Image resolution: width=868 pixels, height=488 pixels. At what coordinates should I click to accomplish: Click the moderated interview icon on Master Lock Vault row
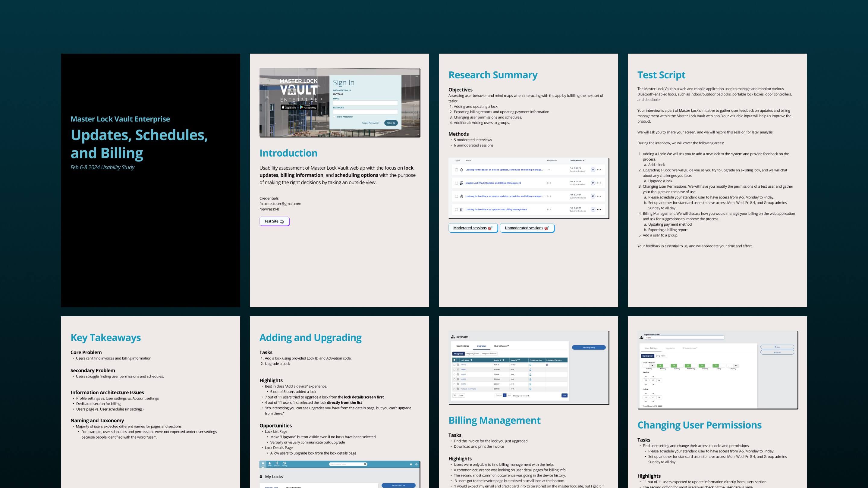click(x=462, y=183)
